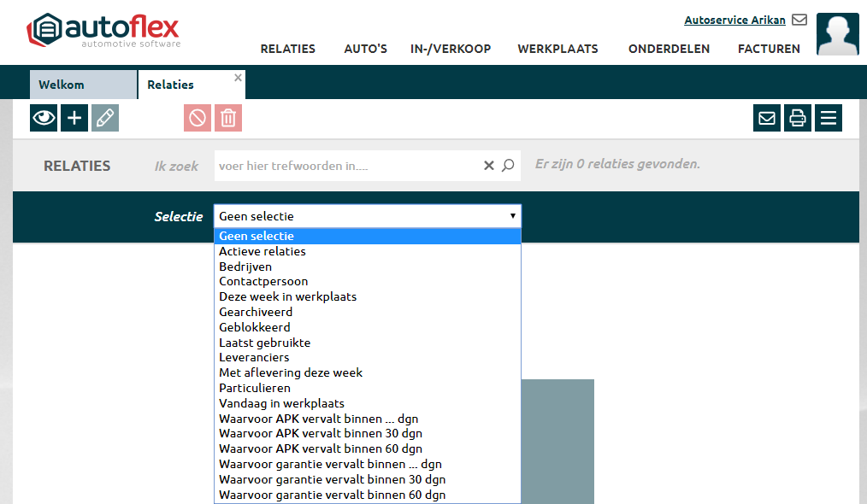
Task: Click the eye view-record icon
Action: pos(44,118)
